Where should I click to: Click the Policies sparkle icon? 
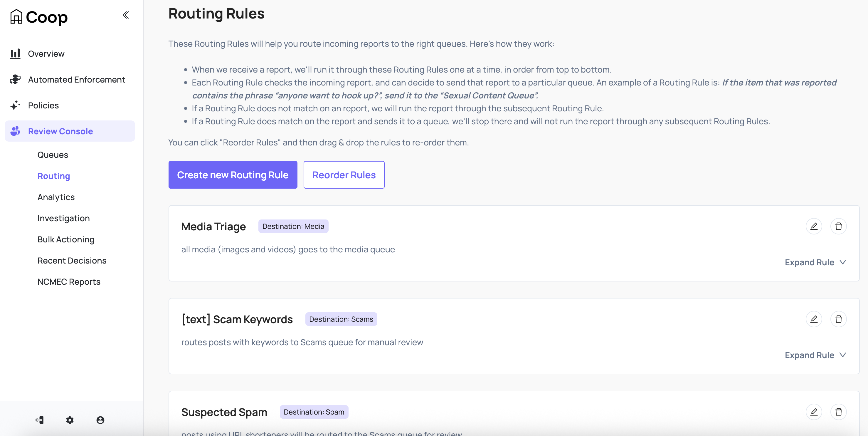pos(15,105)
